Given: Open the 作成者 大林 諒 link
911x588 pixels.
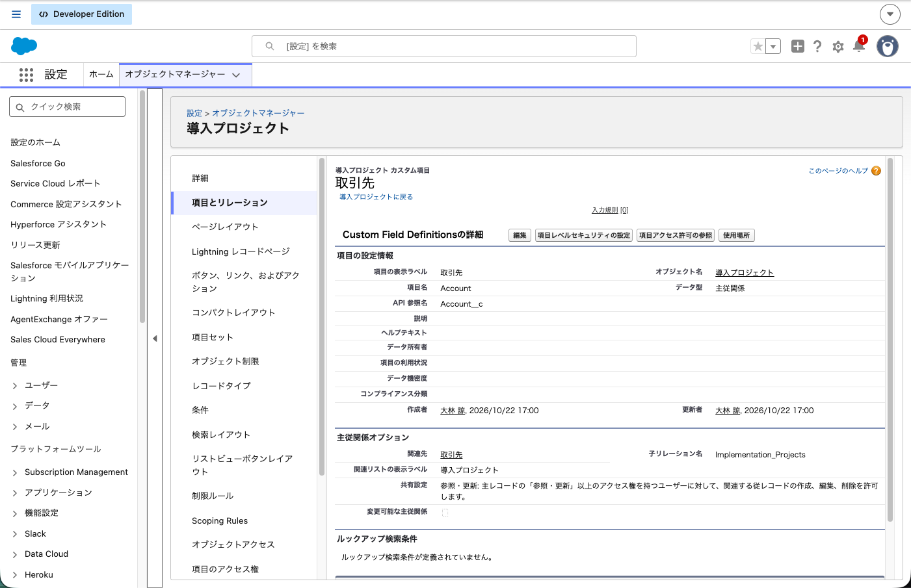Looking at the screenshot, I should (x=453, y=411).
